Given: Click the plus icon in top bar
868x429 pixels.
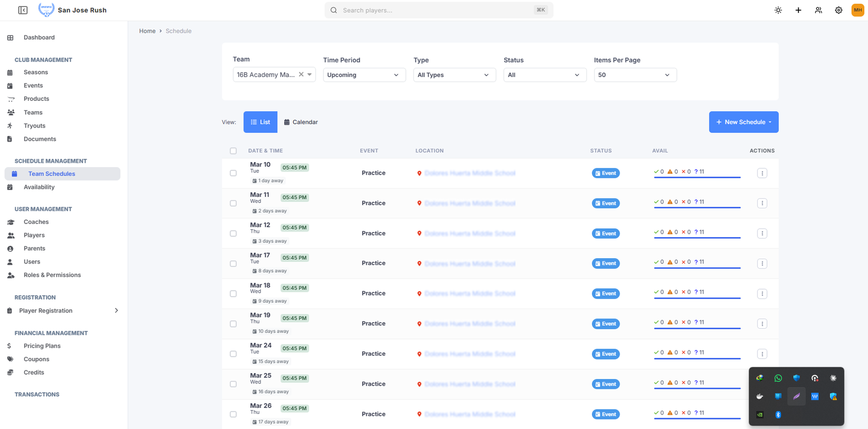Looking at the screenshot, I should [x=798, y=10].
